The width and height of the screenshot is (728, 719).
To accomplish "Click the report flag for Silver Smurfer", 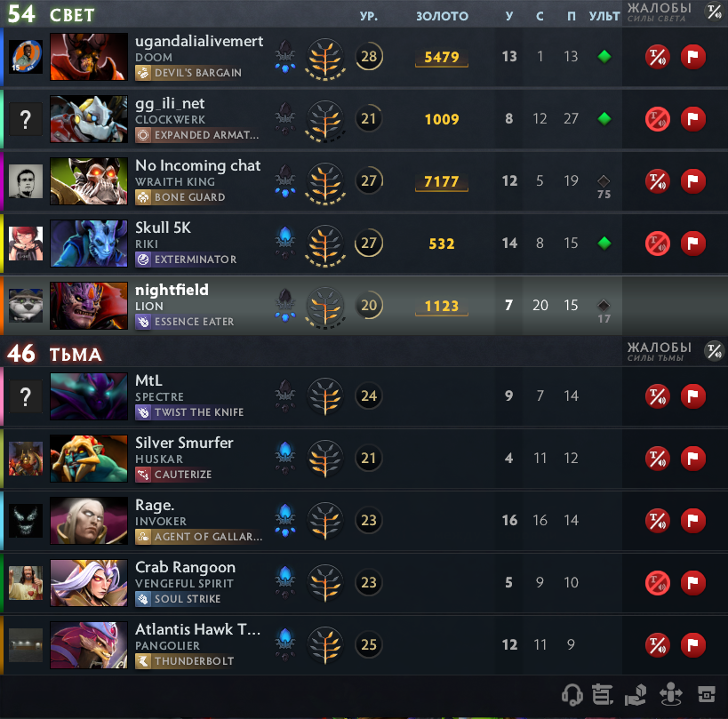I will tap(692, 458).
